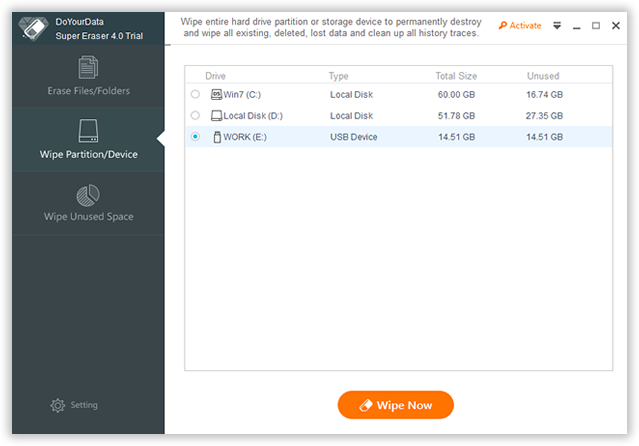Screen dimensions: 639x446
Task: Click the 'Local Disk (D:)' drive name
Action: (x=253, y=116)
